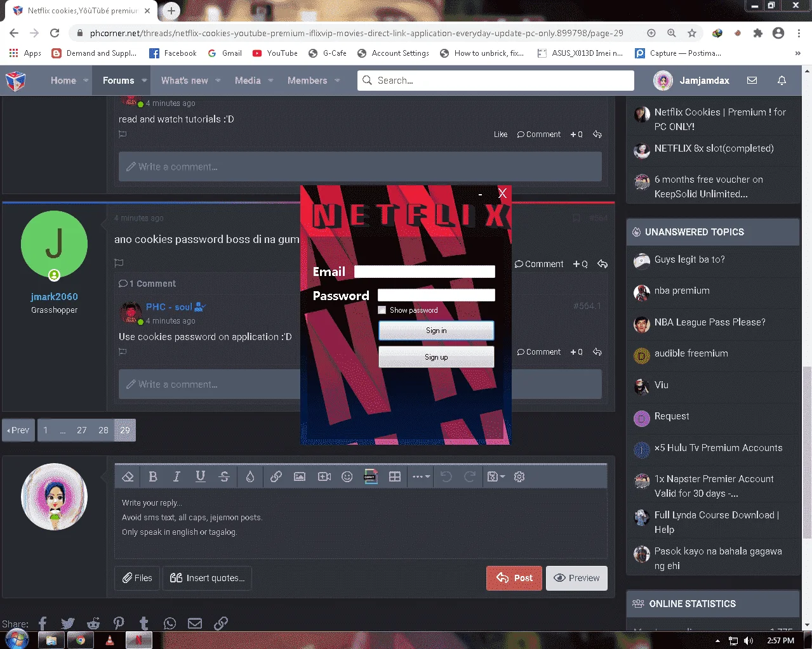
Task: Open the Members nav tab
Action: (x=307, y=81)
